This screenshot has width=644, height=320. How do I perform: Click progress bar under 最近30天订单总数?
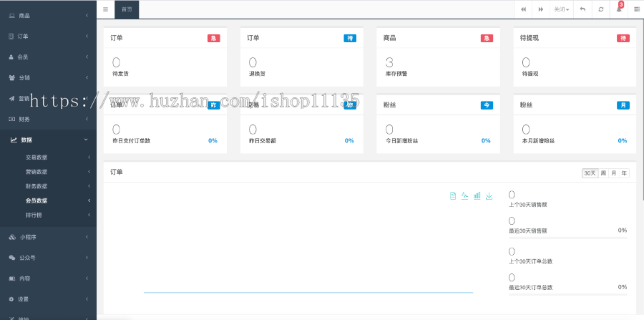(568, 294)
